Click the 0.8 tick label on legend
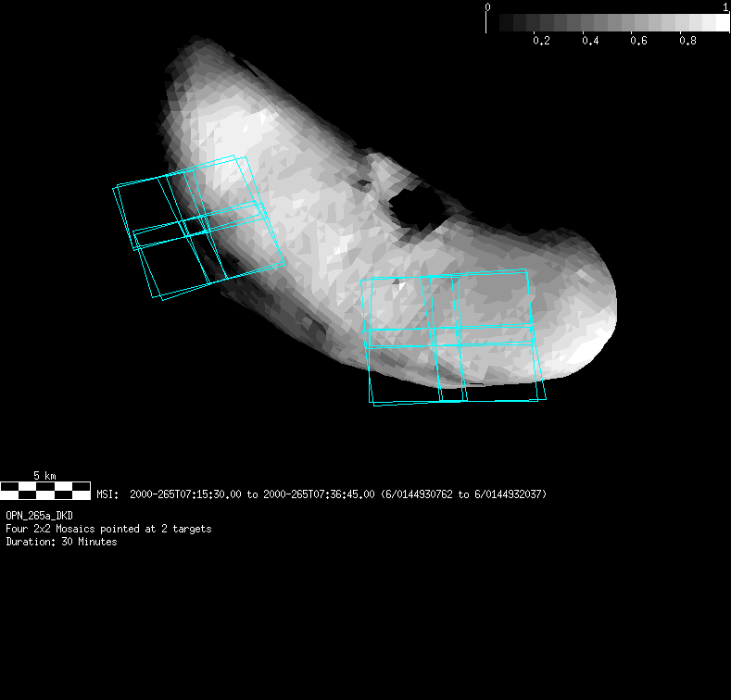Screen dimensions: 731x700 687,41
